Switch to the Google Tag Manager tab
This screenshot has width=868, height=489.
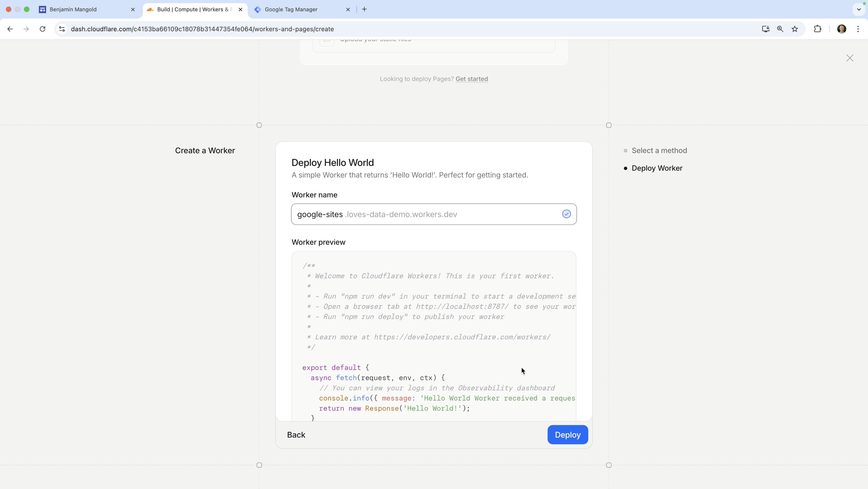[x=303, y=9]
